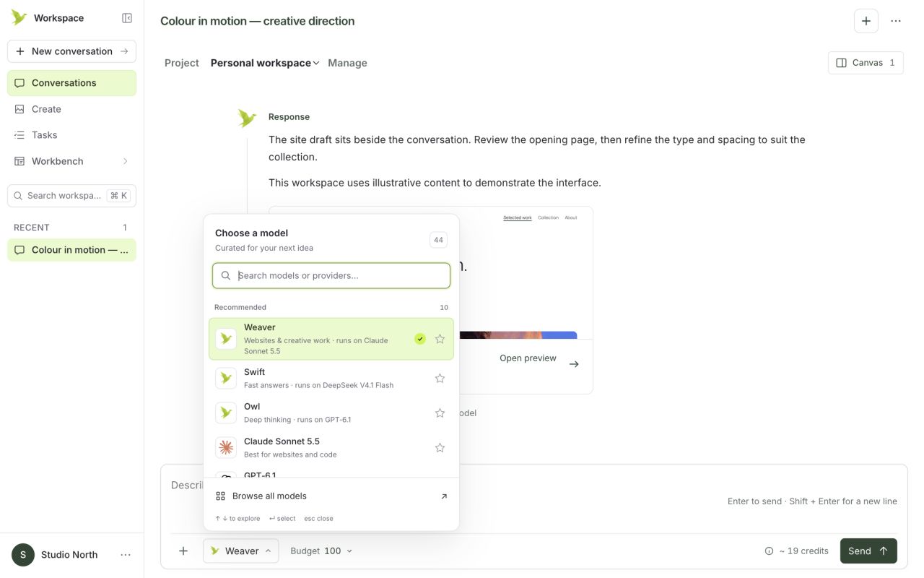Start a New conversation
The image size is (924, 578).
coord(71,51)
